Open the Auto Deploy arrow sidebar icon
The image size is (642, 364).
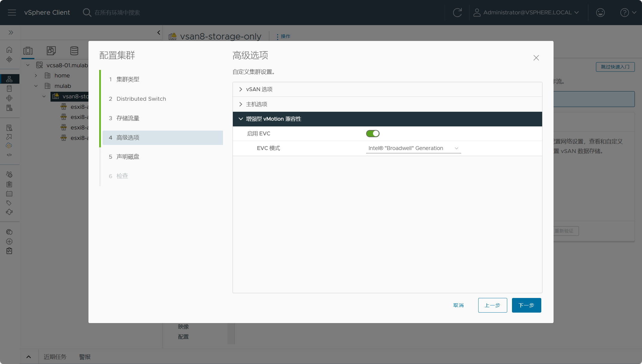(9, 137)
